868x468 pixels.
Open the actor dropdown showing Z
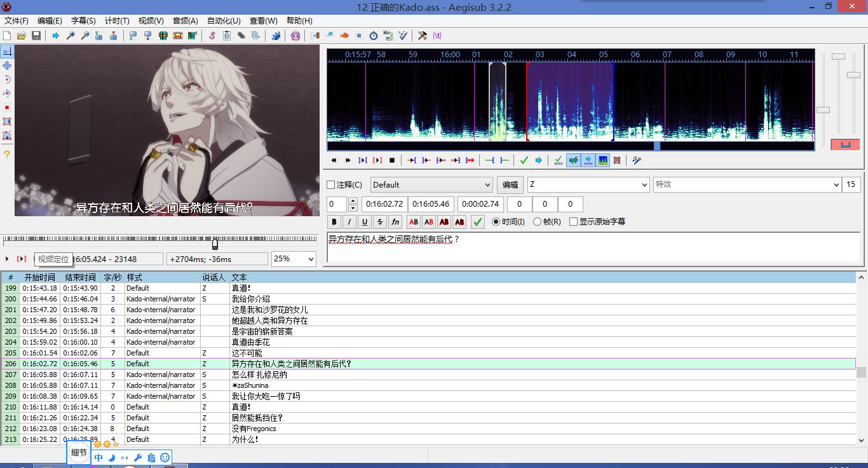[588, 185]
